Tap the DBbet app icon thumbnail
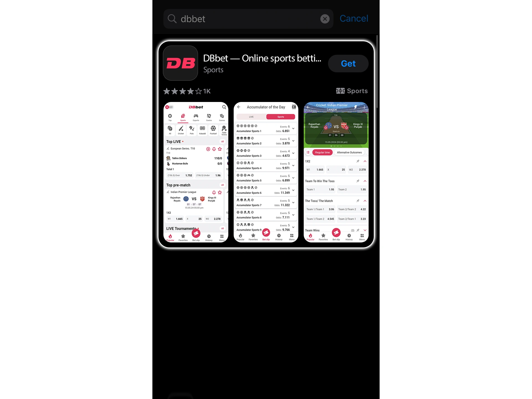Image resolution: width=532 pixels, height=399 pixels. pos(180,63)
